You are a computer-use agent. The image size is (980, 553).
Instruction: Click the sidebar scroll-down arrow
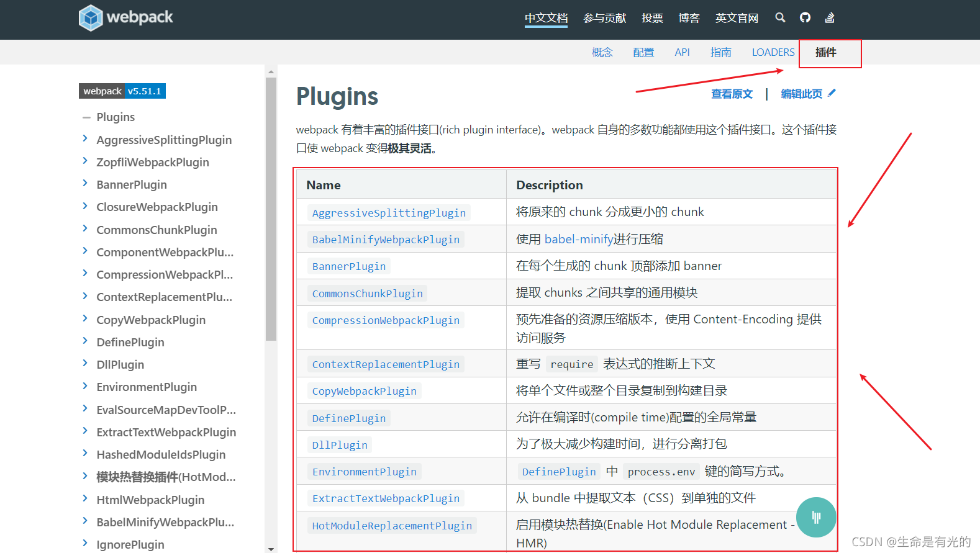pyautogui.click(x=271, y=549)
